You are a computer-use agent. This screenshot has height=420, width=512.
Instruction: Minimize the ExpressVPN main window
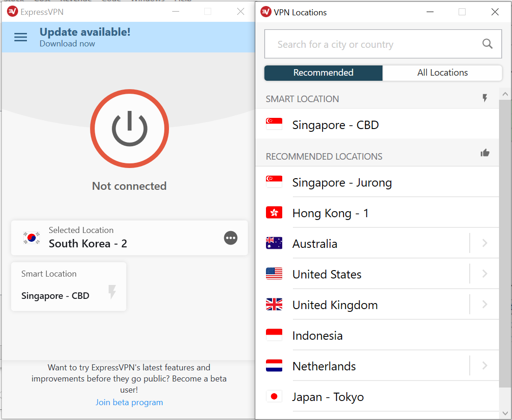click(175, 12)
